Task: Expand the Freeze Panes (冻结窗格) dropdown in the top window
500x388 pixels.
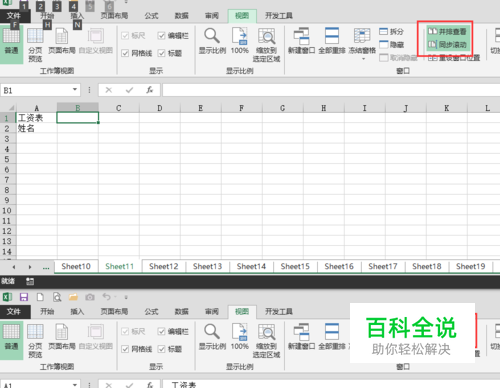Action: (363, 58)
